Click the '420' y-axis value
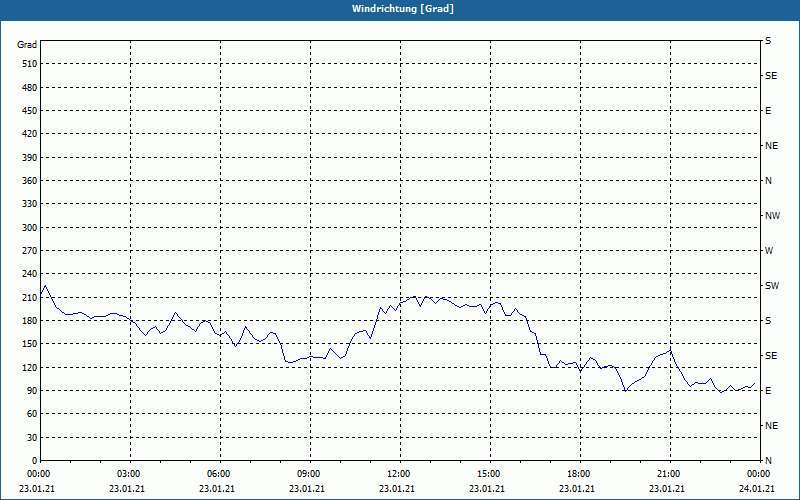The image size is (800, 500). [x=30, y=134]
